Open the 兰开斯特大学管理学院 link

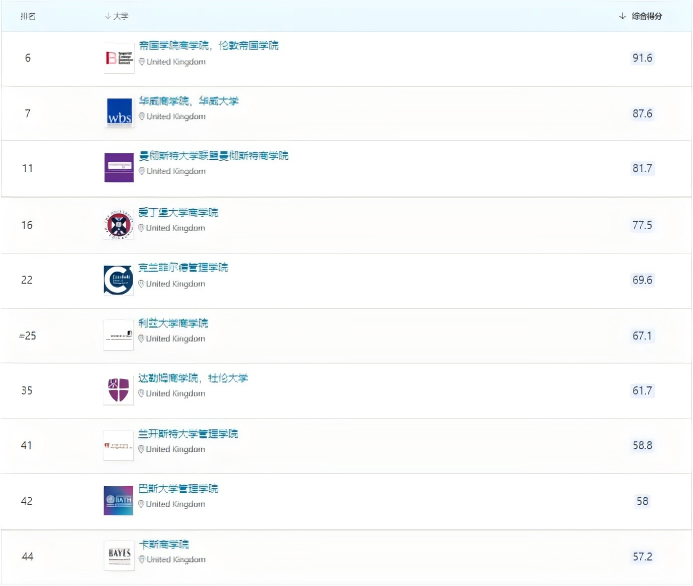(x=188, y=434)
